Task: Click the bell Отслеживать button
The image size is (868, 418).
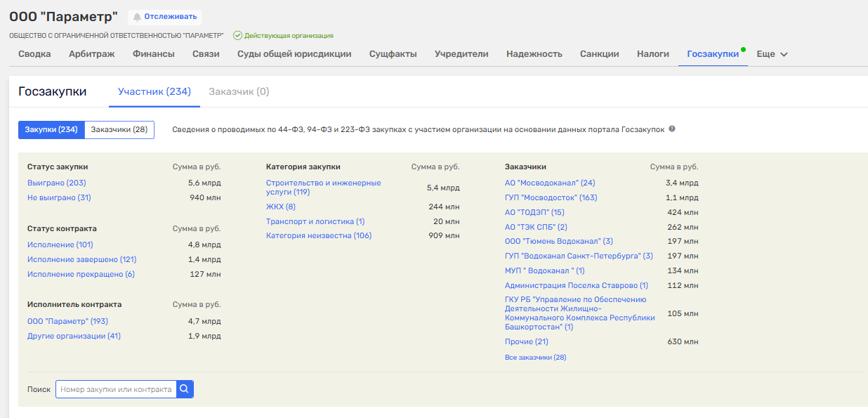Action: (x=164, y=17)
